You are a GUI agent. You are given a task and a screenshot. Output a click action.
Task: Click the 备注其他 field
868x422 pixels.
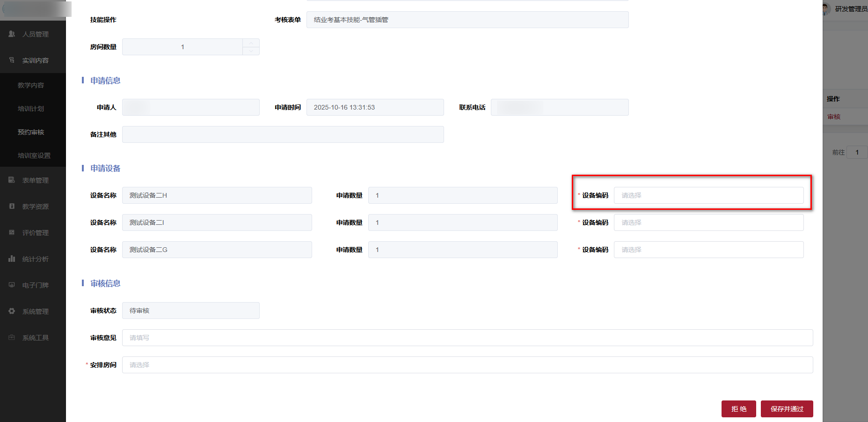tap(283, 134)
